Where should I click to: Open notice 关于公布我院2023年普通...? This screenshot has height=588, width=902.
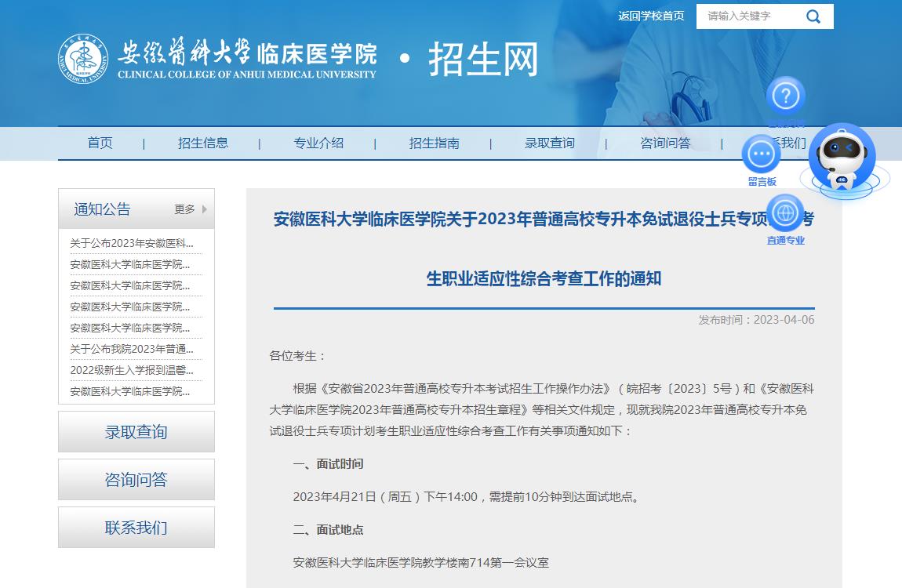132,349
